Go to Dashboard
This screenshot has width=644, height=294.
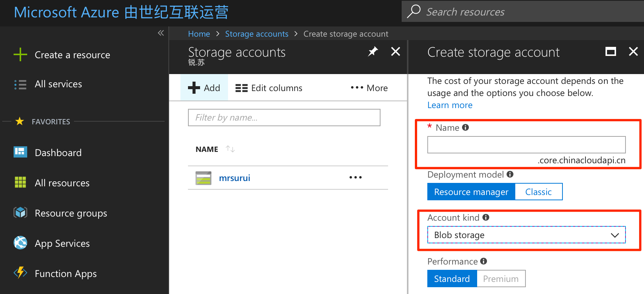(x=58, y=153)
